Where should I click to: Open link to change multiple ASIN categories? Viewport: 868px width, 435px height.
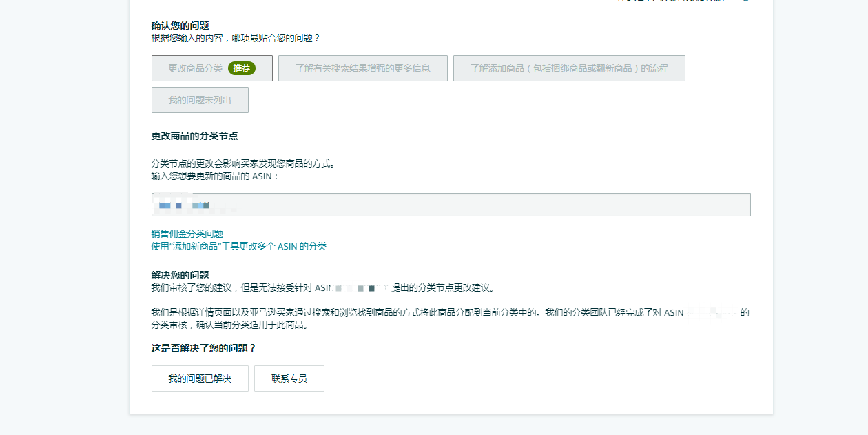(238, 246)
